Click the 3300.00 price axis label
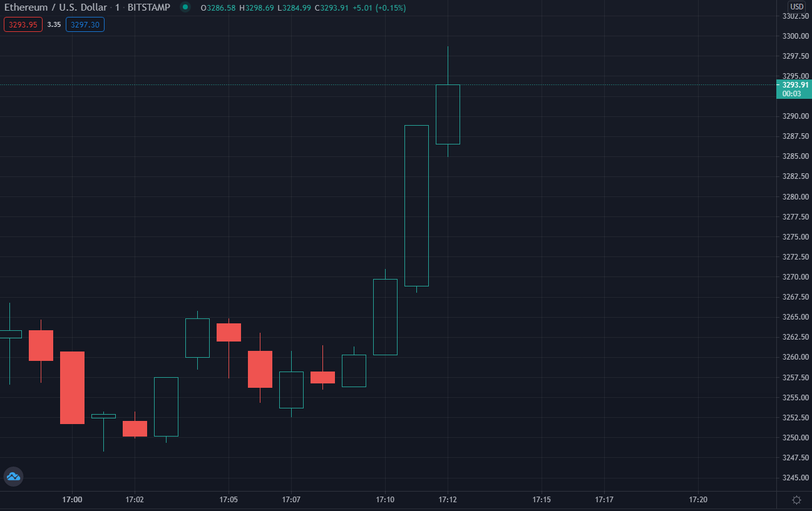Viewport: 812px width, 511px height. tap(796, 36)
